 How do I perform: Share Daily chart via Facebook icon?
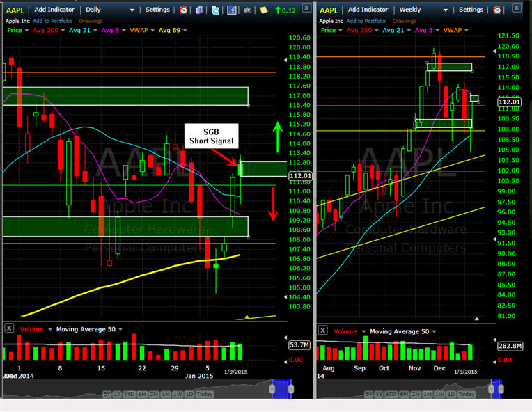pyautogui.click(x=231, y=10)
